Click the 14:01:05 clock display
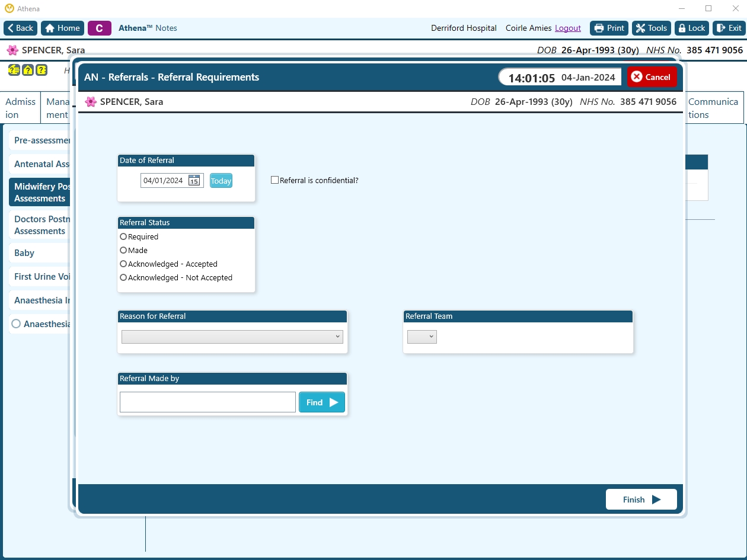 [x=531, y=78]
